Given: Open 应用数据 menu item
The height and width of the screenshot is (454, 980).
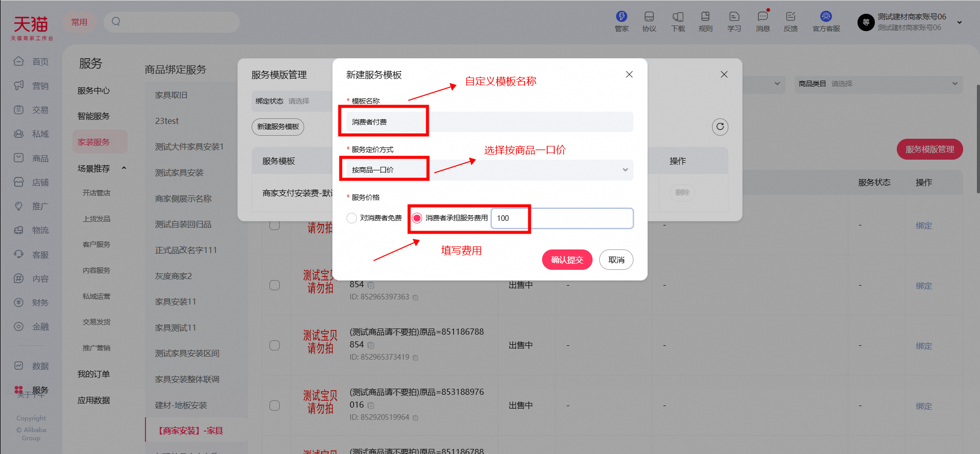Looking at the screenshot, I should tap(94, 400).
